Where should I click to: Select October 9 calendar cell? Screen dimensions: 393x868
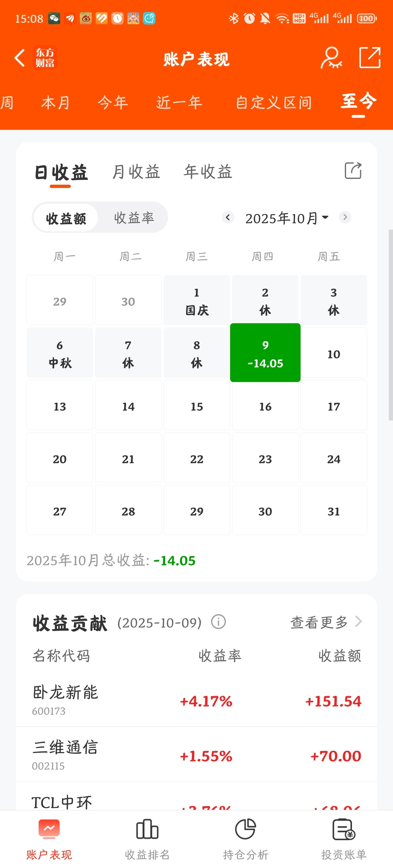point(265,352)
